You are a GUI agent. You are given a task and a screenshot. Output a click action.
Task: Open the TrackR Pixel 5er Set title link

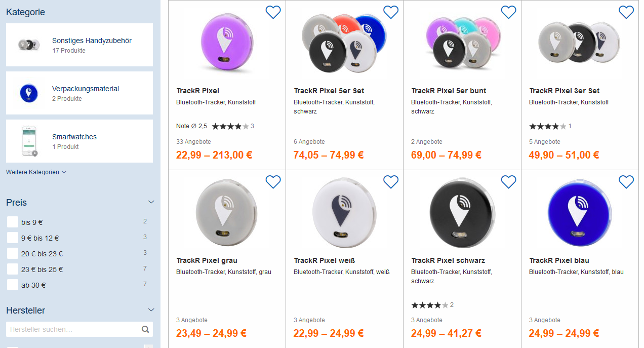329,91
